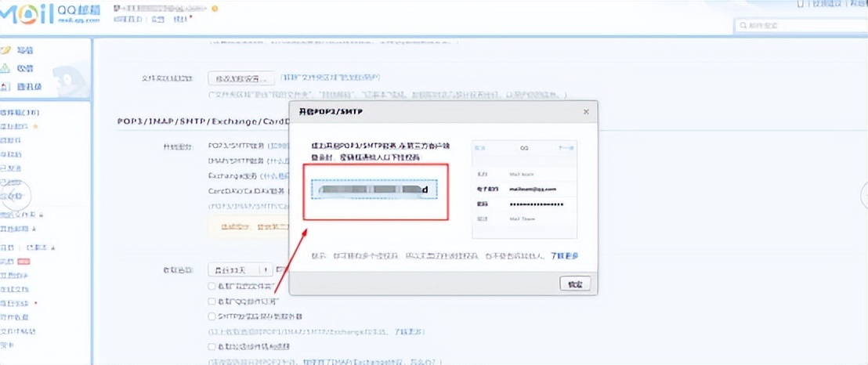This screenshot has width=868, height=365.
Task: Open 邮箱首页 link under account name
Action: (x=128, y=20)
